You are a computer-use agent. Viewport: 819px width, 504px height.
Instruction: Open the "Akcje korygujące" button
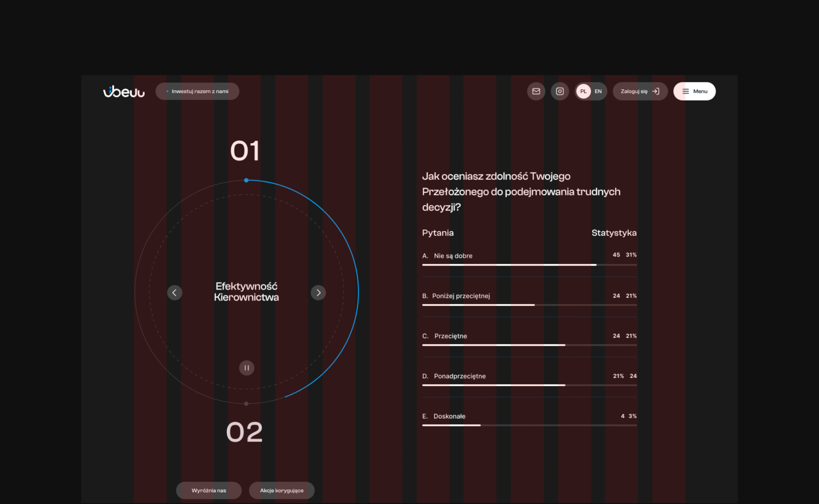282,490
